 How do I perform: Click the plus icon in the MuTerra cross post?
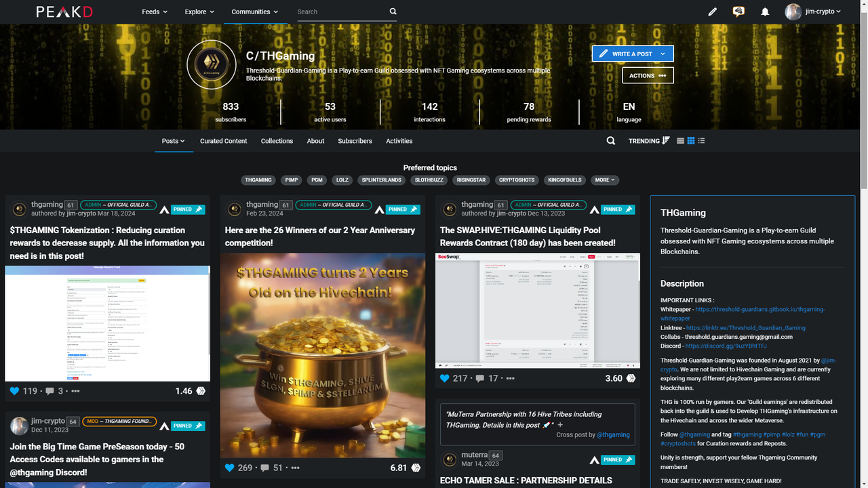tap(560, 425)
